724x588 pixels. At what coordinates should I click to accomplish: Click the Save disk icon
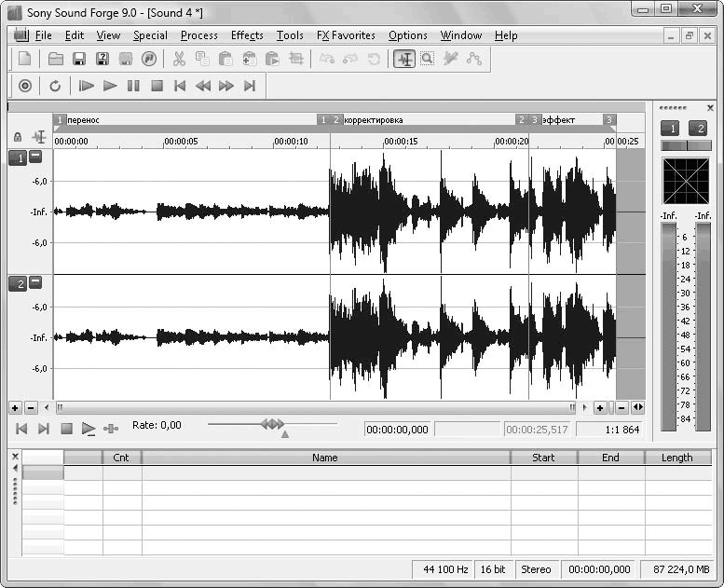(x=79, y=59)
